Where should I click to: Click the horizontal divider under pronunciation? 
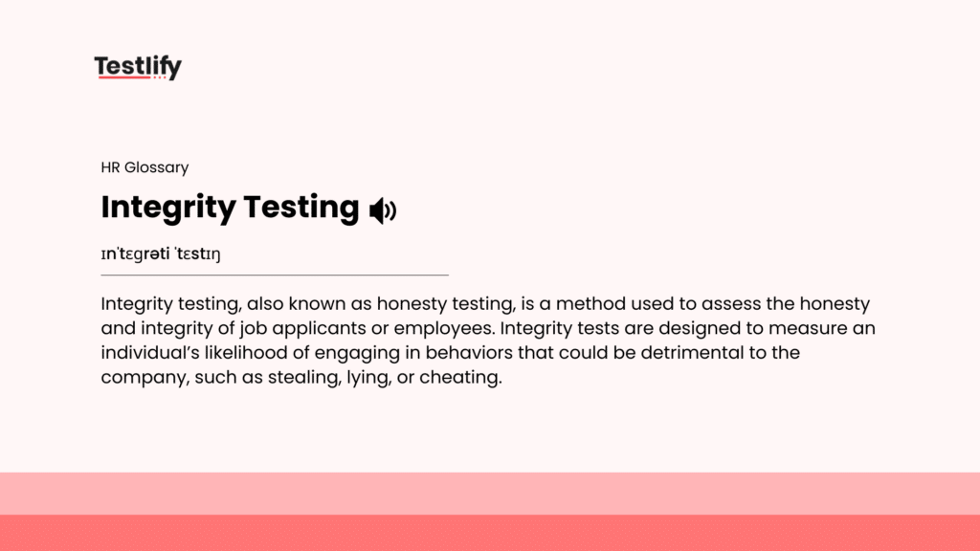click(275, 275)
